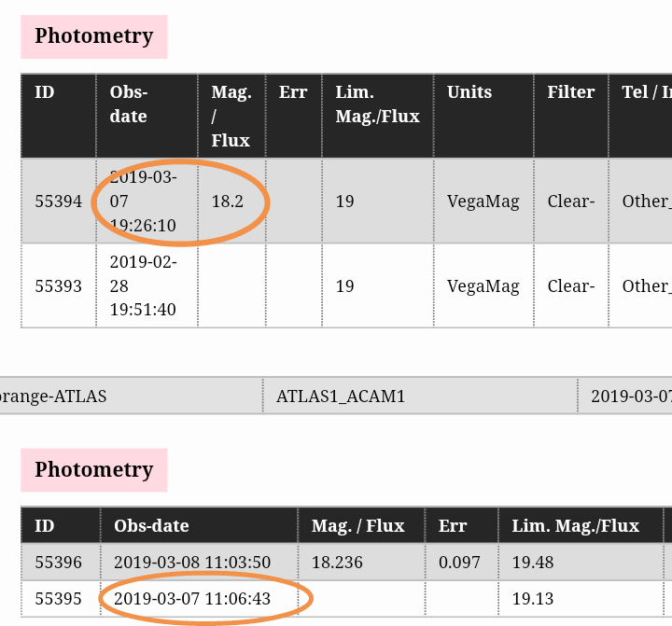
Task: Click the ID cell 55394
Action: click(58, 202)
